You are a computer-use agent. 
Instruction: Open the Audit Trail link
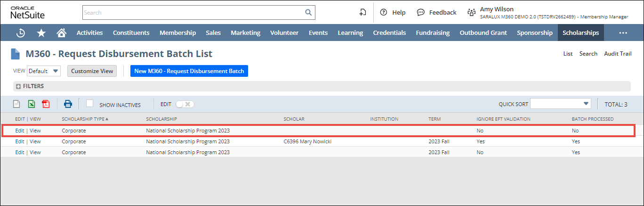[x=618, y=54]
